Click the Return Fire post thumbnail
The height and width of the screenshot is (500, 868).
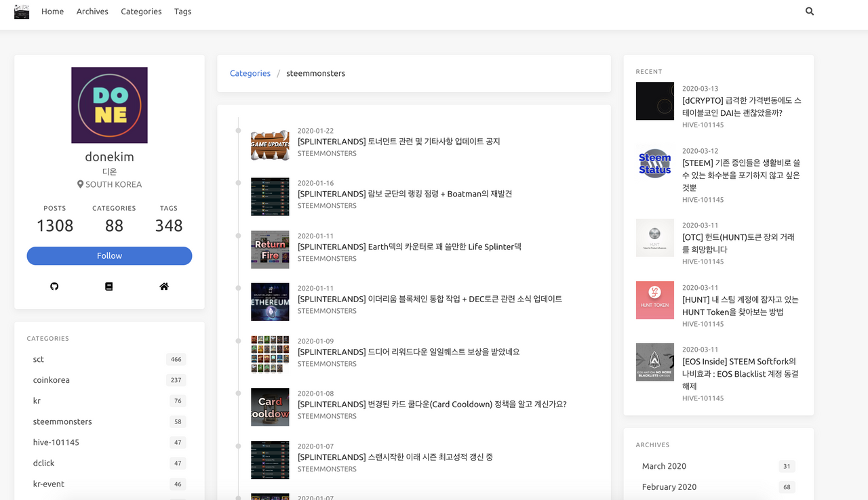pos(270,249)
